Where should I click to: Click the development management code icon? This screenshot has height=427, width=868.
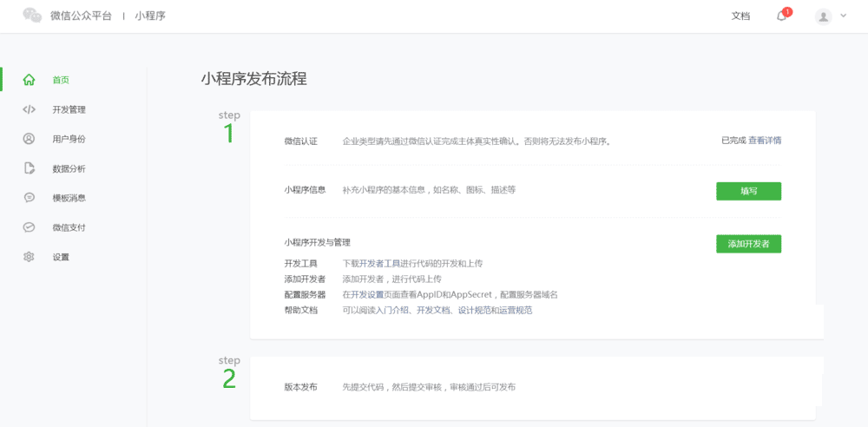(x=30, y=109)
